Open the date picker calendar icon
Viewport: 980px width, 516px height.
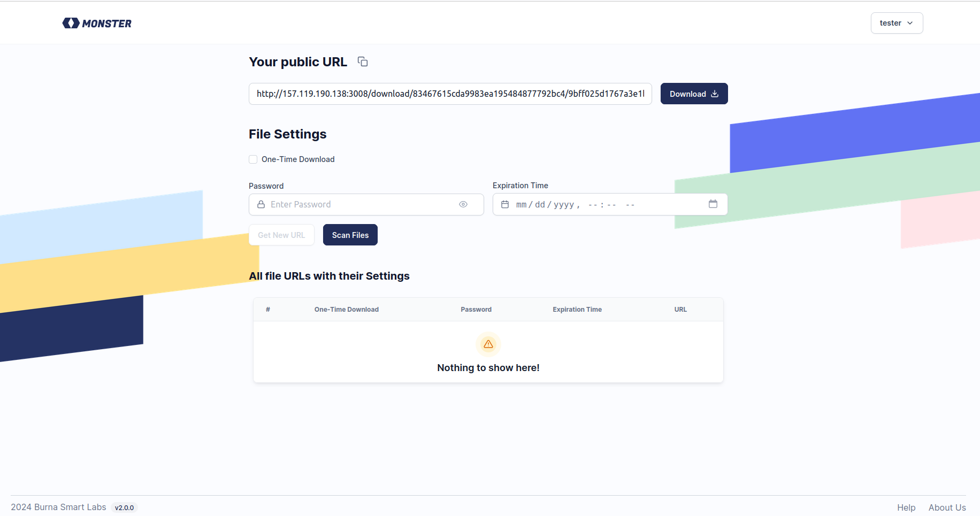[x=713, y=204]
